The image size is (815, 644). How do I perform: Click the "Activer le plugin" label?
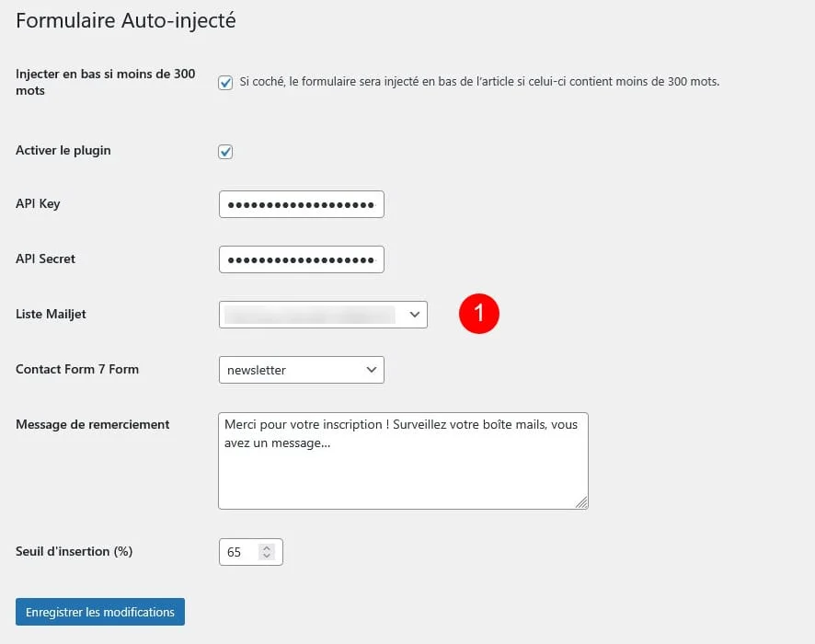coord(63,150)
